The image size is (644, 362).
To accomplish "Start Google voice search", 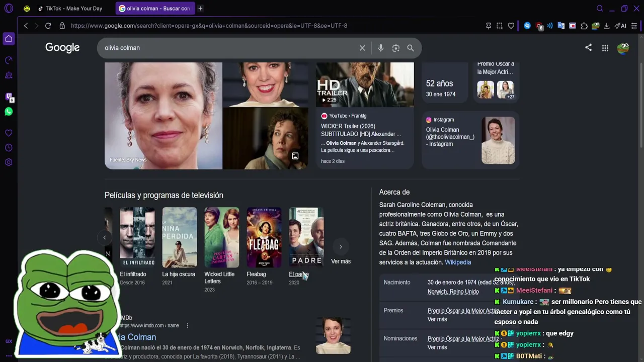I will (x=381, y=48).
